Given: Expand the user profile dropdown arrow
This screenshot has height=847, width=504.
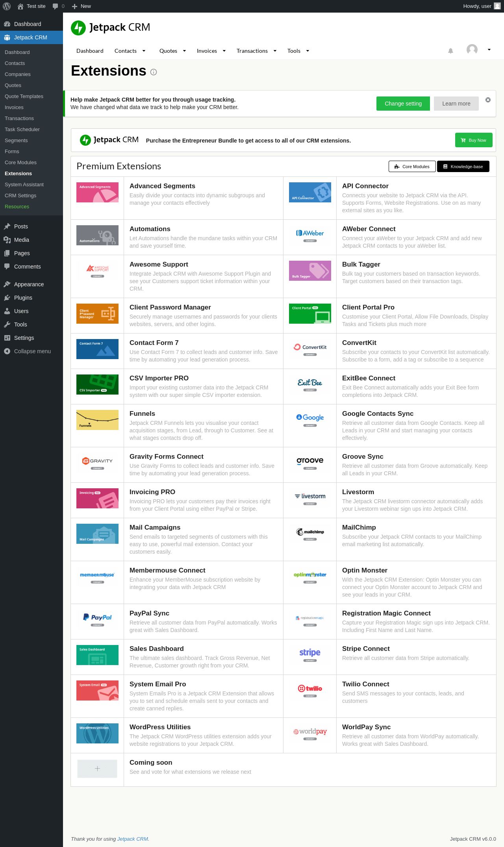Looking at the screenshot, I should (x=489, y=50).
